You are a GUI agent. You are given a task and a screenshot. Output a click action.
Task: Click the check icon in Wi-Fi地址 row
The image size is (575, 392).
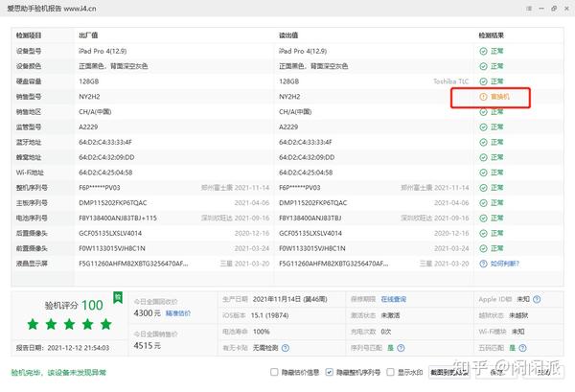point(483,173)
